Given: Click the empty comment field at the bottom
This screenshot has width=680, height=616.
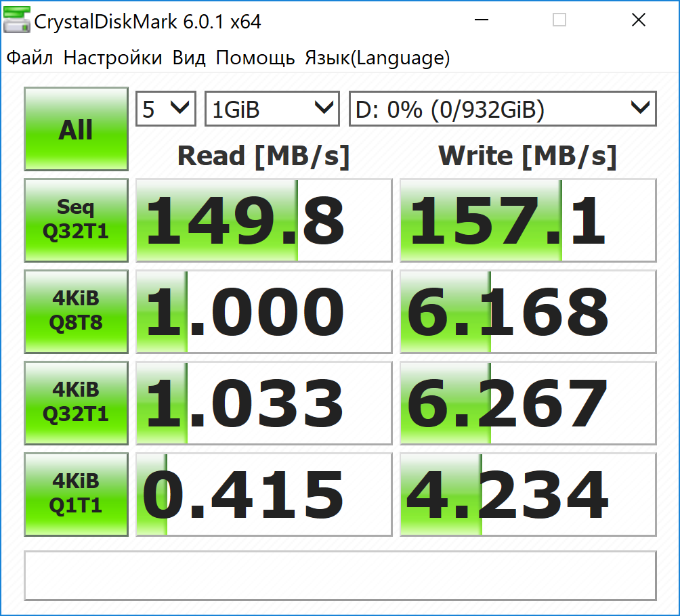Looking at the screenshot, I should point(341,575).
